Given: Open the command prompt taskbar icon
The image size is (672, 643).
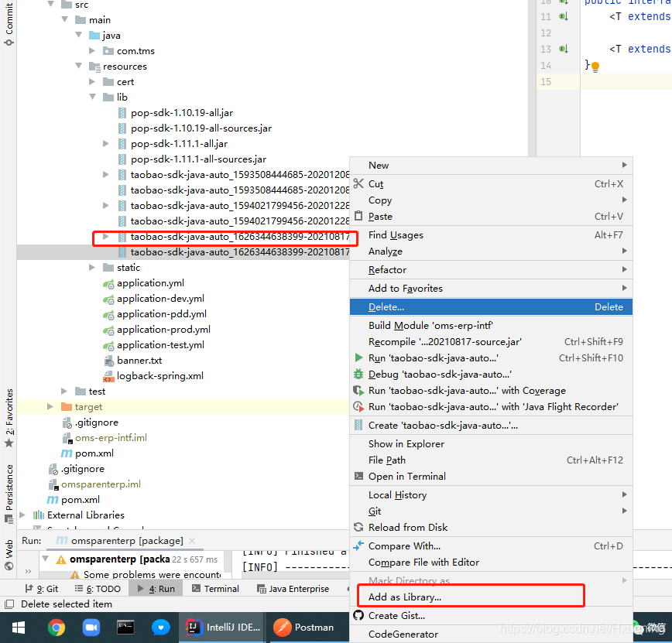Looking at the screenshot, I should (125, 628).
